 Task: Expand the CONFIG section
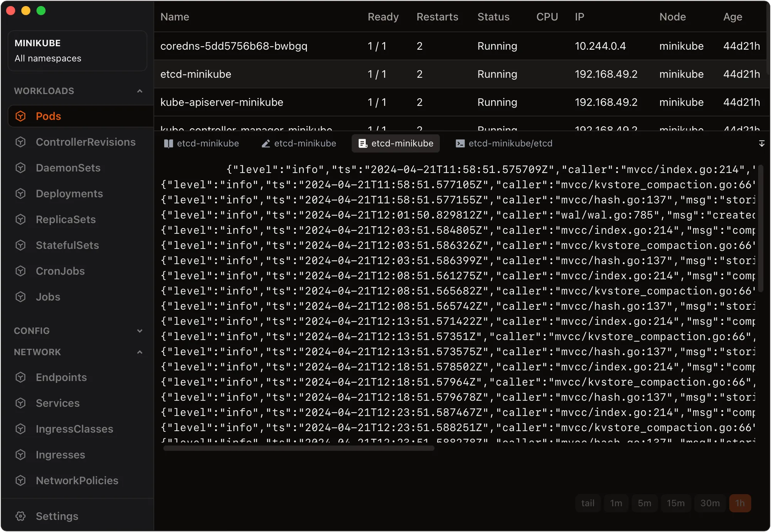tap(140, 331)
